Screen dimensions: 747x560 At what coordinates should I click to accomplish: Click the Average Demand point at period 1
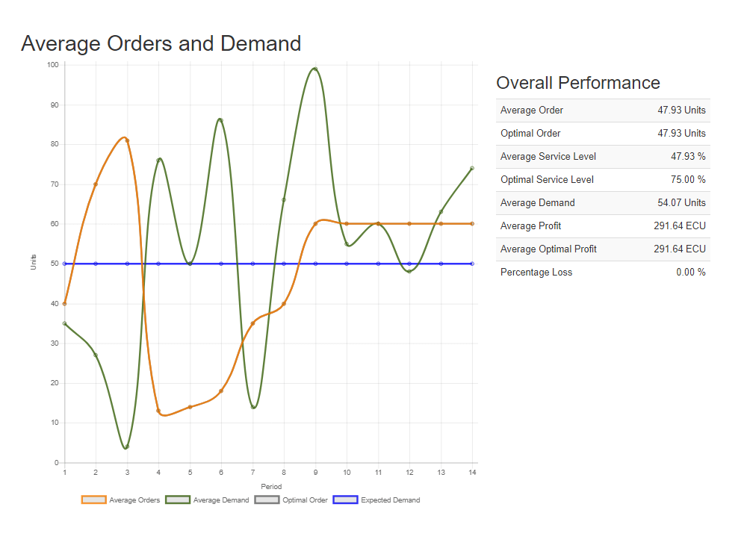click(x=65, y=324)
